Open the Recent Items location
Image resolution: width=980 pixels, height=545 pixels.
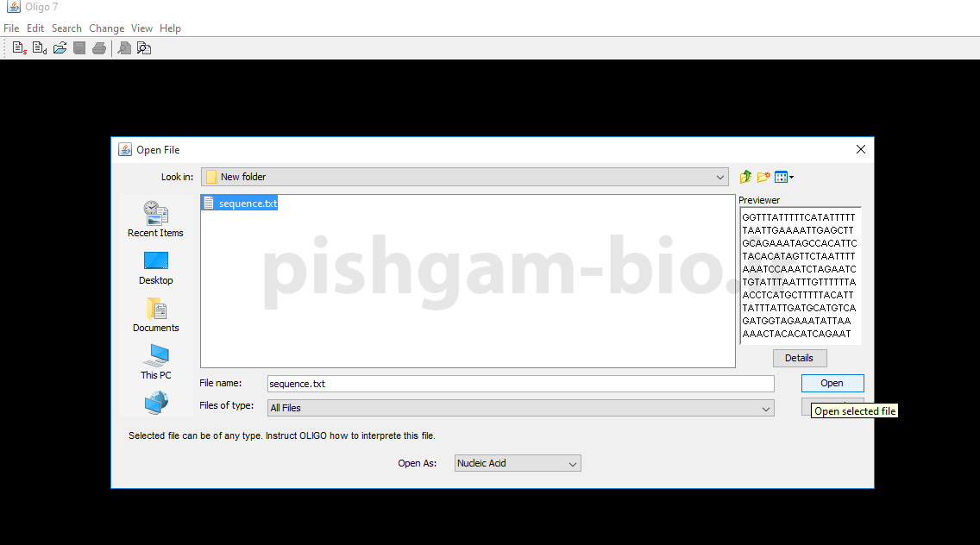pyautogui.click(x=155, y=218)
